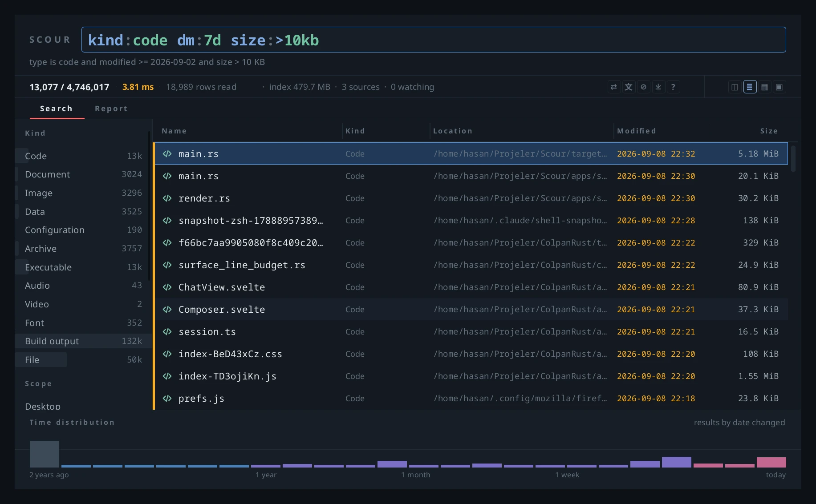
Task: Filter by Build output kind
Action: point(83,341)
